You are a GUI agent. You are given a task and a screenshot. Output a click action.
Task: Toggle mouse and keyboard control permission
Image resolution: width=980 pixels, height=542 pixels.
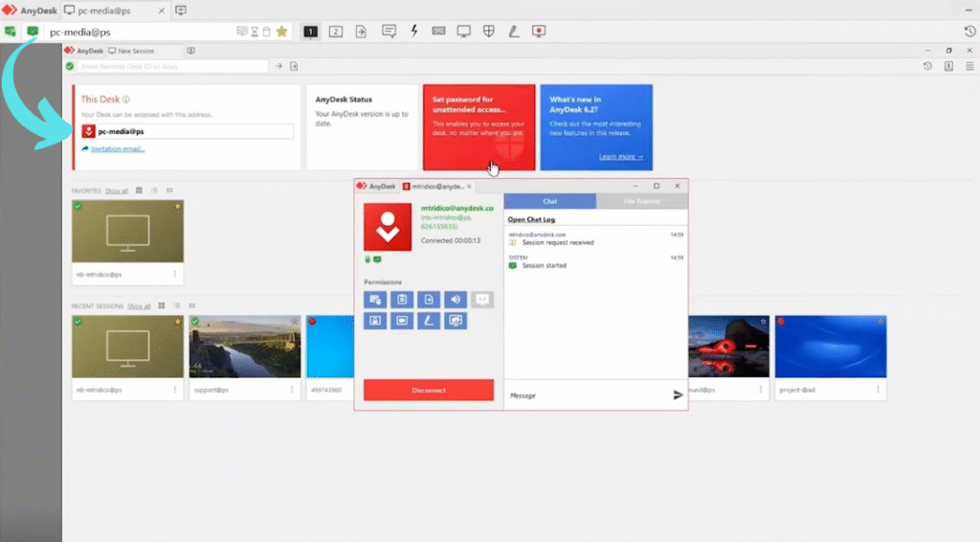click(x=375, y=300)
